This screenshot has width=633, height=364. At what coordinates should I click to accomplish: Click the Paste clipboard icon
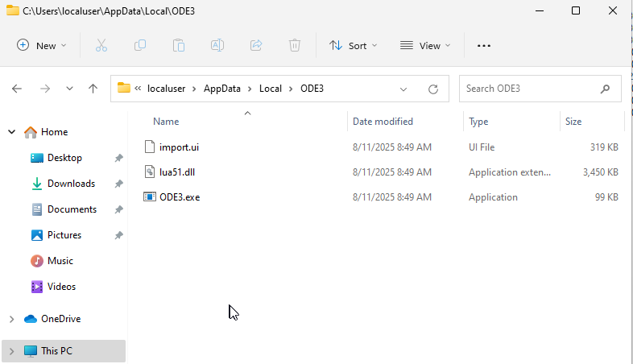click(179, 46)
